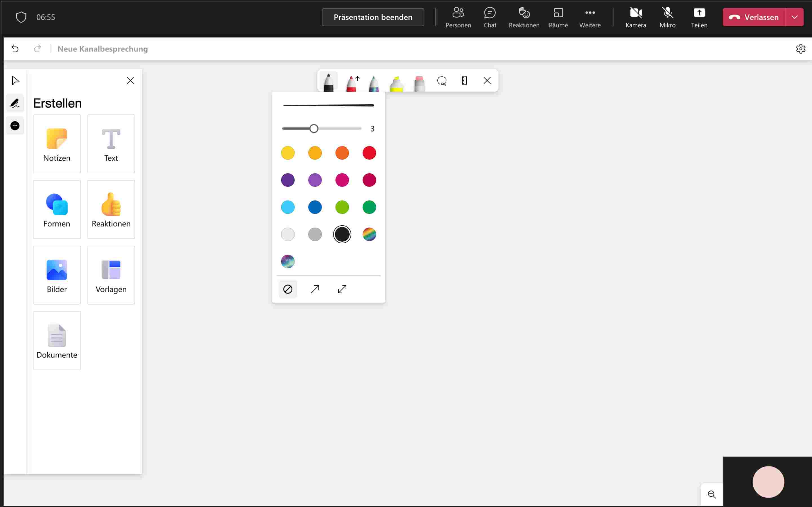Click Präsentation beenden button
812x507 pixels.
pyautogui.click(x=373, y=17)
